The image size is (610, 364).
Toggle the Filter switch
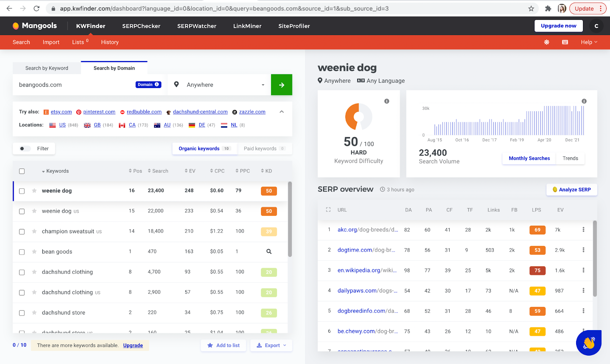click(x=24, y=149)
